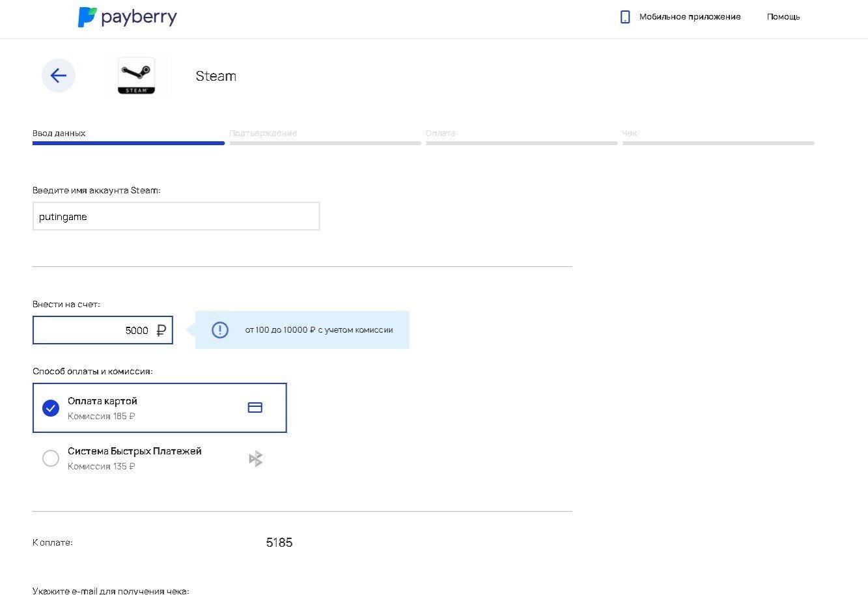Screen dimensions: 868x595
Task: Click the 'Укажите e-mail для получения чека:' label
Action: tap(111, 590)
